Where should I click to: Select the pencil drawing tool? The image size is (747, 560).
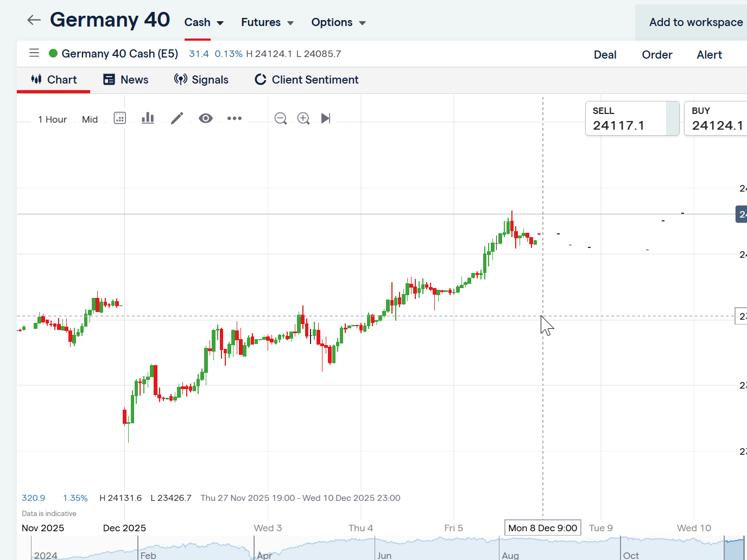[x=177, y=118]
